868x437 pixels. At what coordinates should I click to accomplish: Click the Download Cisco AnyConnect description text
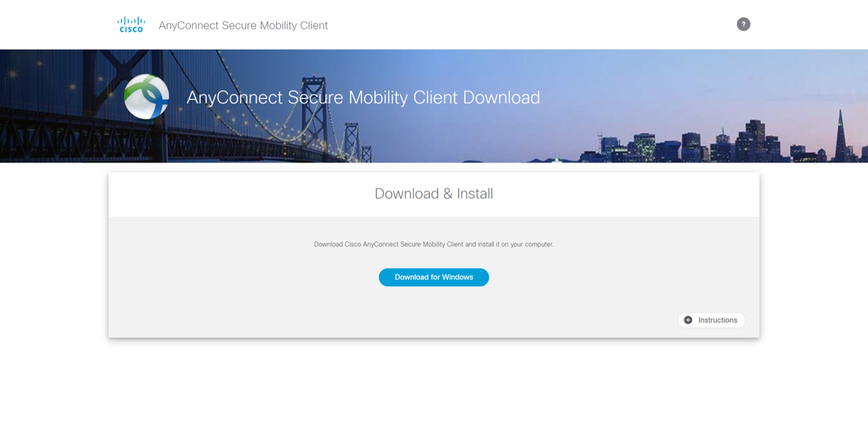(x=434, y=244)
